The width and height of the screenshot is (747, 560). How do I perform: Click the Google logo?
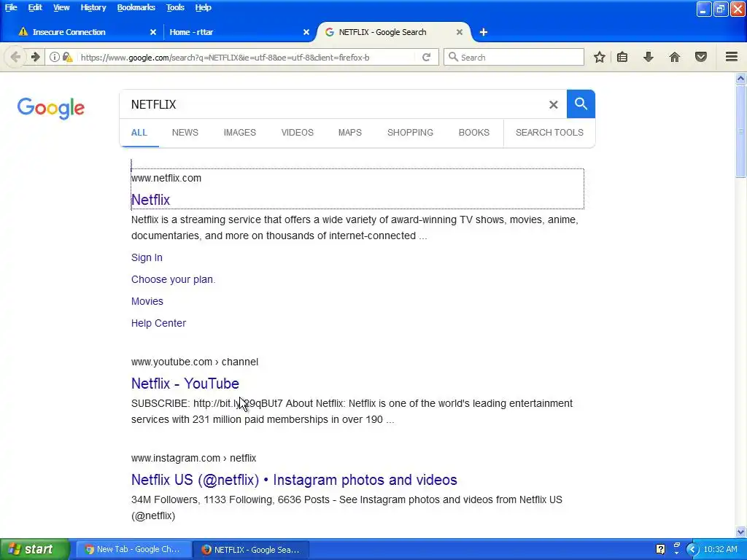(x=51, y=108)
